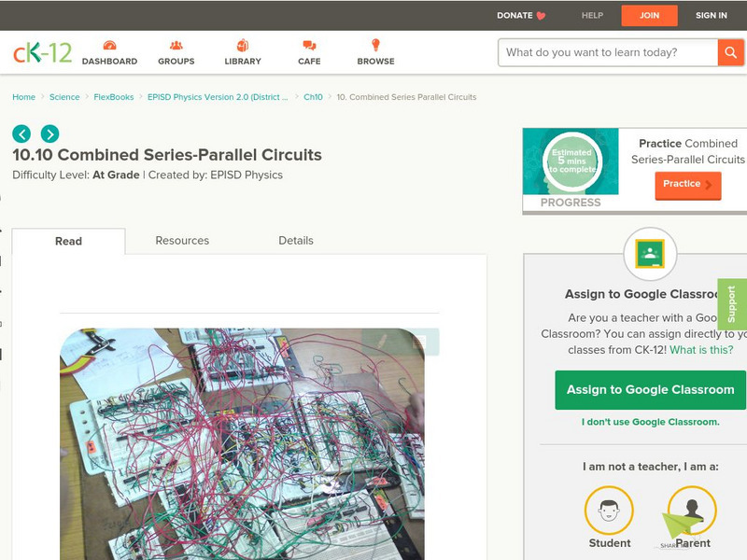747x560 pixels.
Task: Go to previous lesson with left arrow
Action: pyautogui.click(x=21, y=133)
